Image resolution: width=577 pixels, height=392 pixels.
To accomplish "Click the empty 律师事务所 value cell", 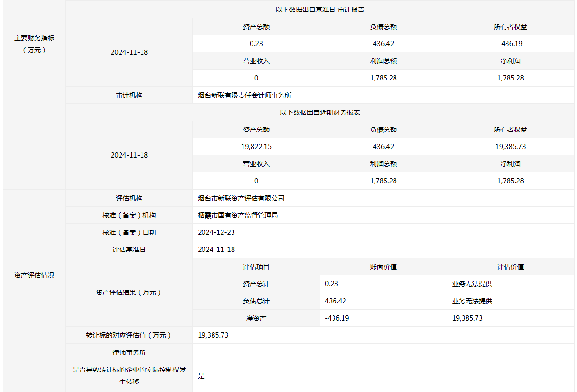I will [x=384, y=352].
